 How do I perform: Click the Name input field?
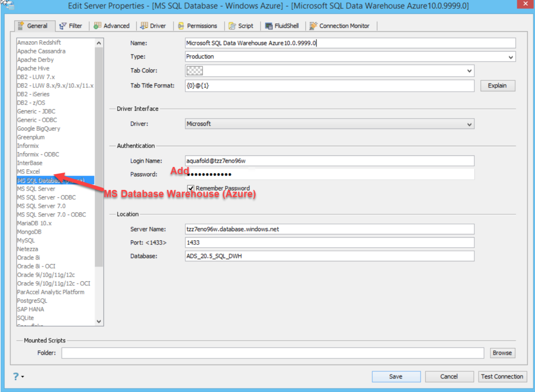[350, 43]
